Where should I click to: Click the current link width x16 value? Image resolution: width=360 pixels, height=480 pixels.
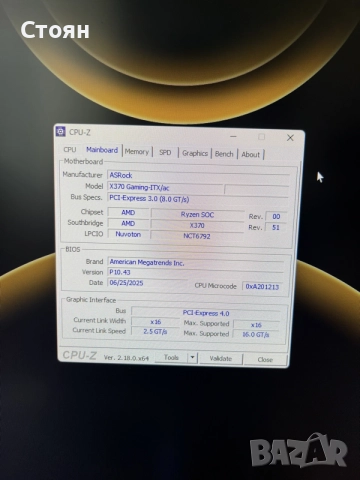(155, 322)
